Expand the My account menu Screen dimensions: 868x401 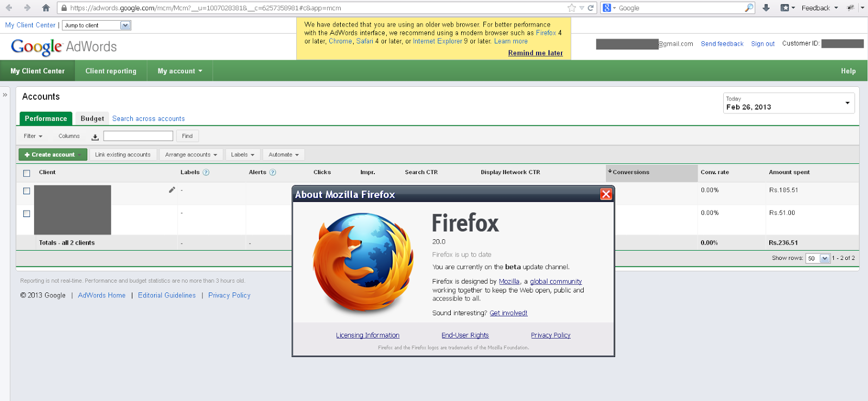(180, 71)
